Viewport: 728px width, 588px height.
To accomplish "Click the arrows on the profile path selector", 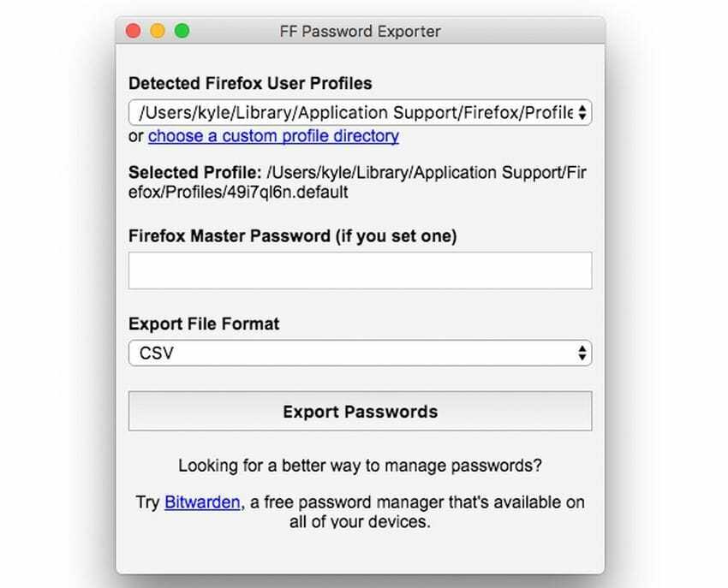I will (582, 112).
